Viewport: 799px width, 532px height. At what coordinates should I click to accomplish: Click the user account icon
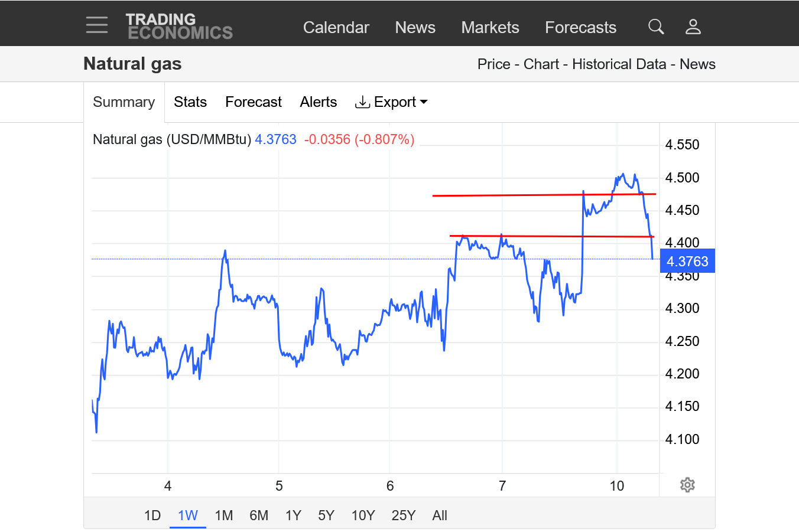point(693,27)
